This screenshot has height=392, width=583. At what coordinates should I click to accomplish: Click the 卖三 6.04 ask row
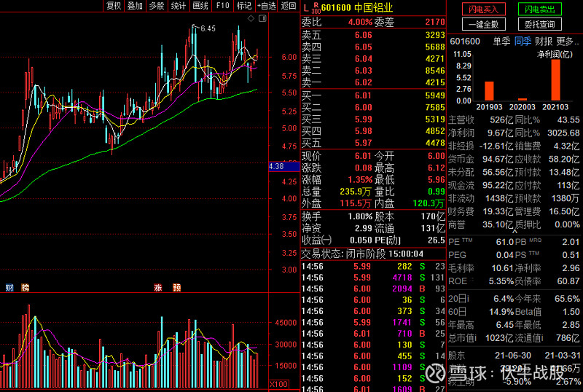pyautogui.click(x=373, y=59)
